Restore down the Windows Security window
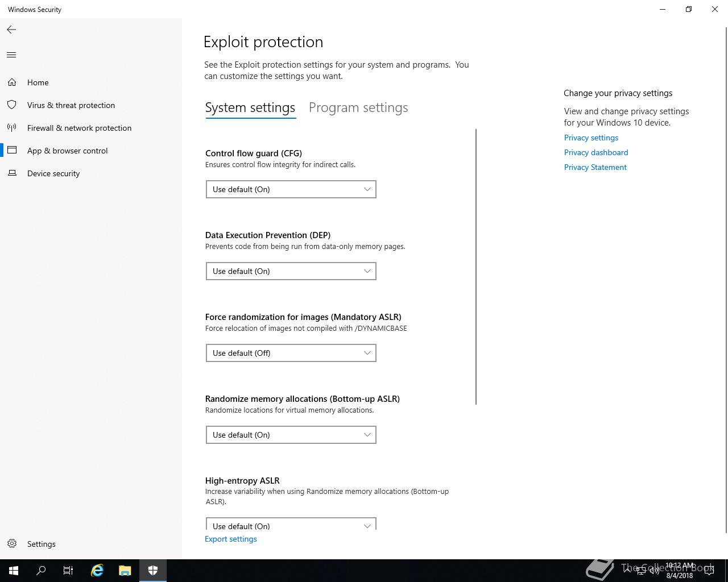Image resolution: width=728 pixels, height=582 pixels. click(689, 9)
